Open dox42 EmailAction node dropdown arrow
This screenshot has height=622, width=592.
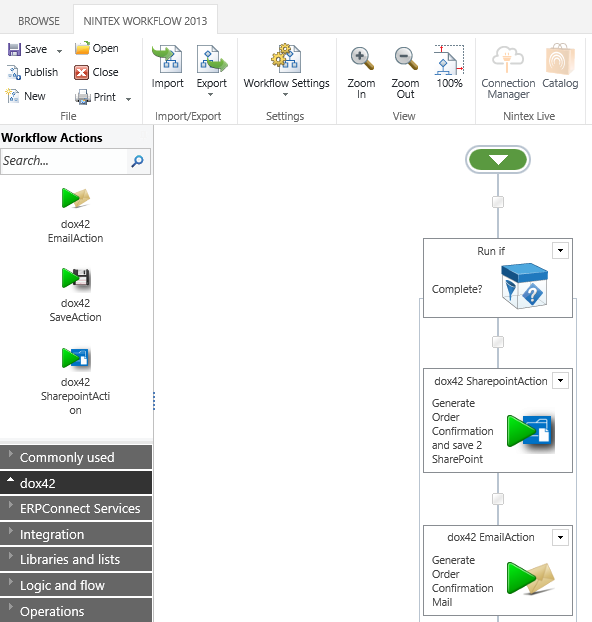560,538
